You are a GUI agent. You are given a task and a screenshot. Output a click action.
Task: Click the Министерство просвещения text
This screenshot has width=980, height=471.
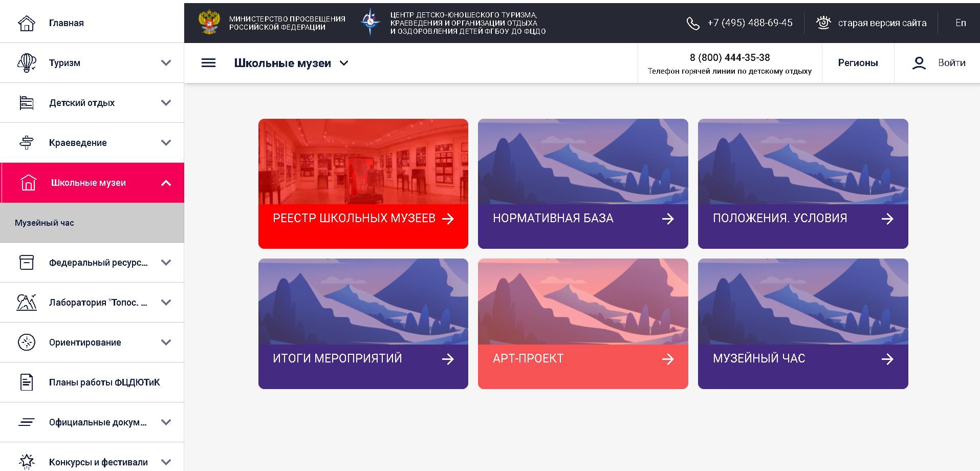pyautogui.click(x=287, y=23)
